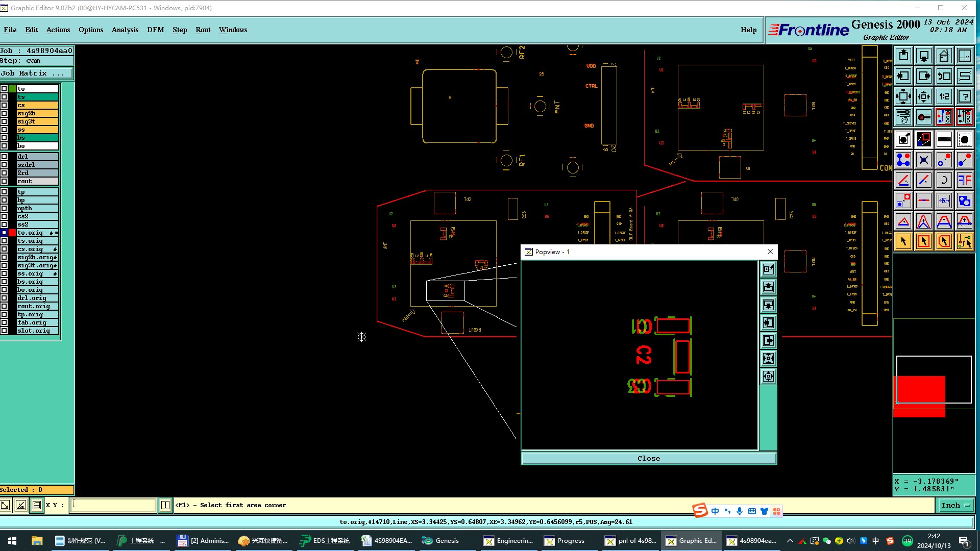Toggle the checkbox for the to.orig layer

(x=4, y=233)
